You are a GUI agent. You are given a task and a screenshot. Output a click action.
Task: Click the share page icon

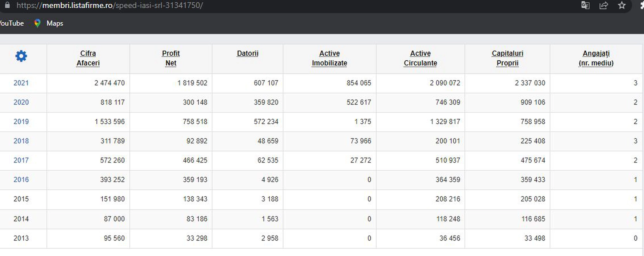point(603,5)
